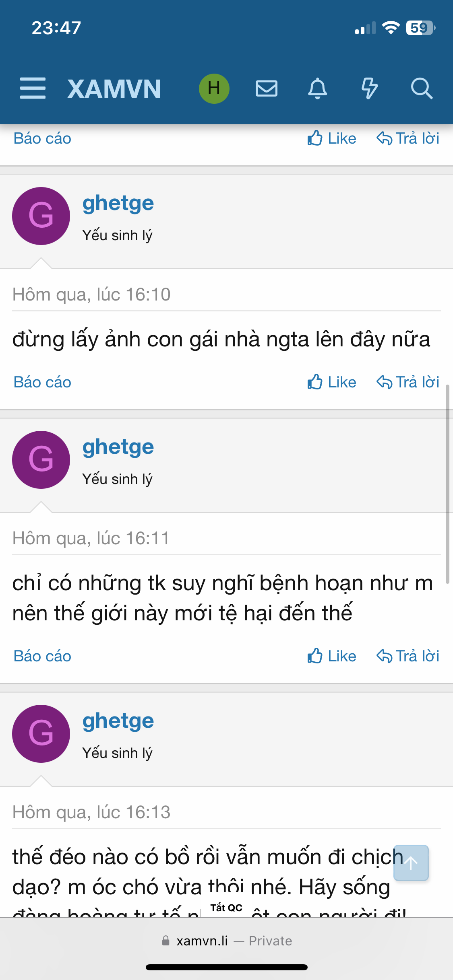453x980 pixels.
Task: Reply to the 16:11 post
Action: 407,656
